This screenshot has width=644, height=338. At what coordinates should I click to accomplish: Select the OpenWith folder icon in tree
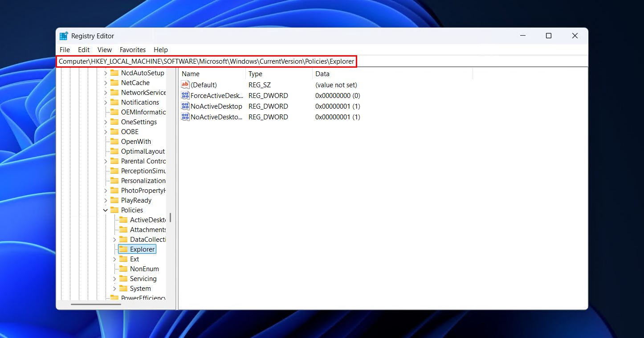click(x=114, y=142)
